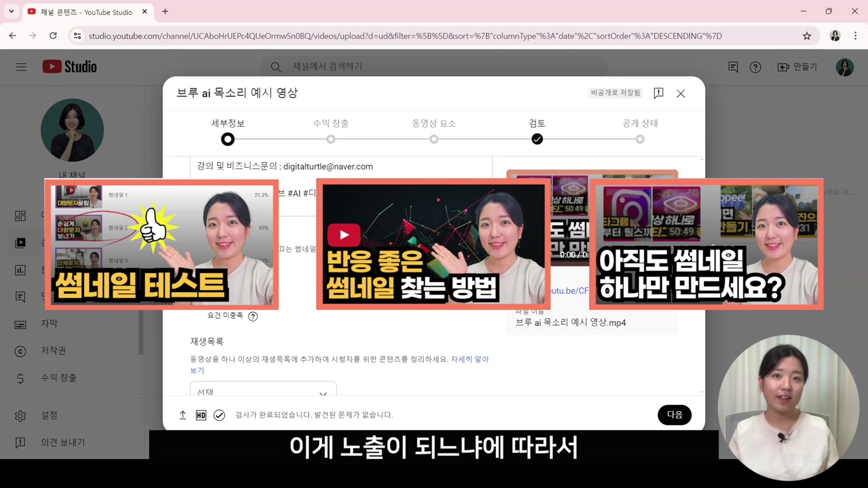Image resolution: width=868 pixels, height=488 pixels.
Task: Select the dashboard icon in the sidebar
Action: pos(21,216)
